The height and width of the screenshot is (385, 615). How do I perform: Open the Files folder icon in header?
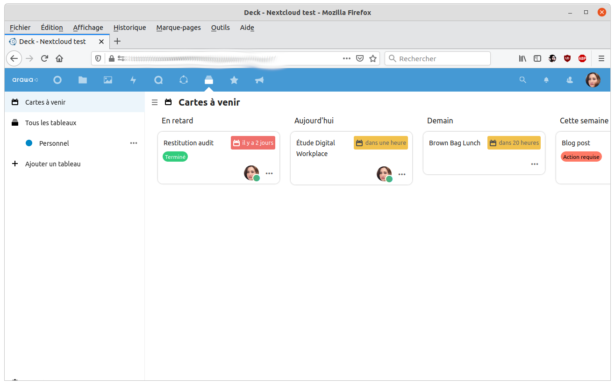[x=82, y=80]
